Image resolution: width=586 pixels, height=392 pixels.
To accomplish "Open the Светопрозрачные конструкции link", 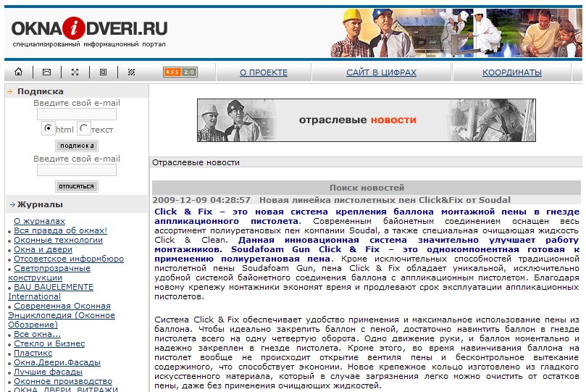I will 49,272.
